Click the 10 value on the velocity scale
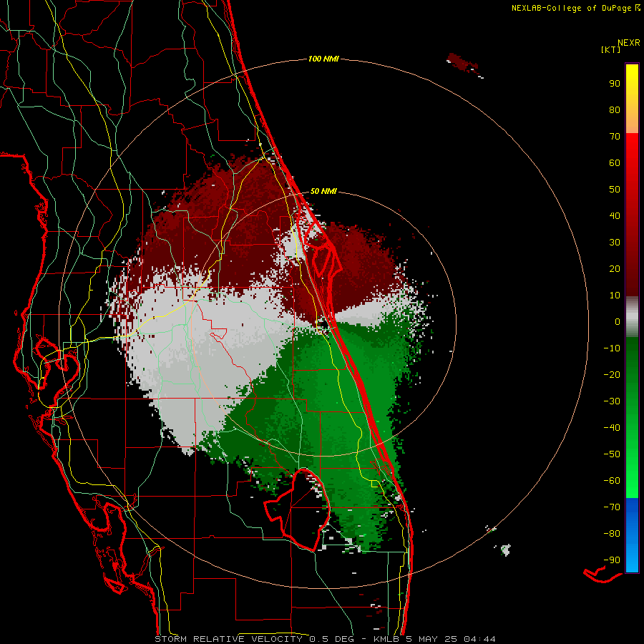Screen dimensions: 644x644 pyautogui.click(x=615, y=296)
